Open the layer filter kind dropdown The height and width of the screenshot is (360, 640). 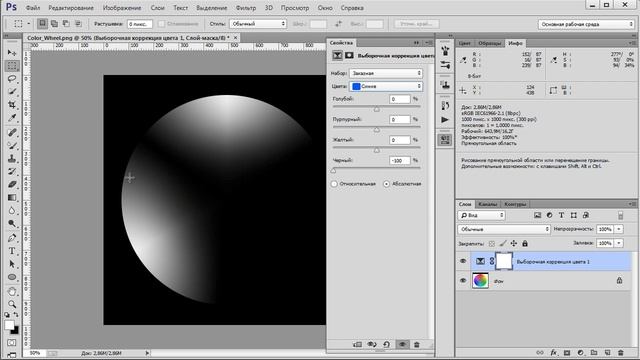(x=481, y=215)
